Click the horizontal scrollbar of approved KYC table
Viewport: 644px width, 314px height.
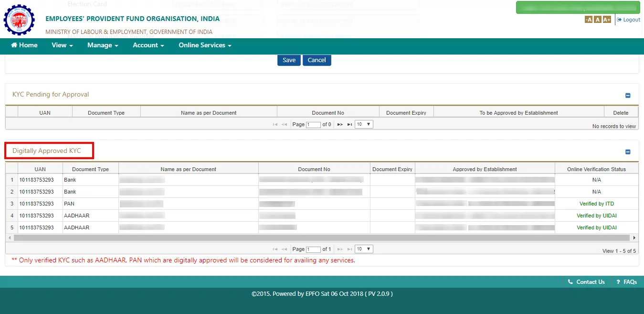322,238
